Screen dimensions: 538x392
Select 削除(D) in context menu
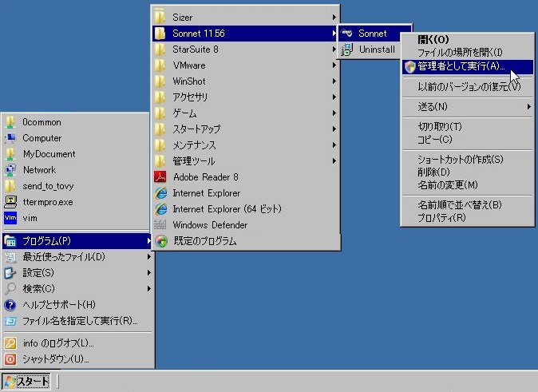[x=467, y=172]
